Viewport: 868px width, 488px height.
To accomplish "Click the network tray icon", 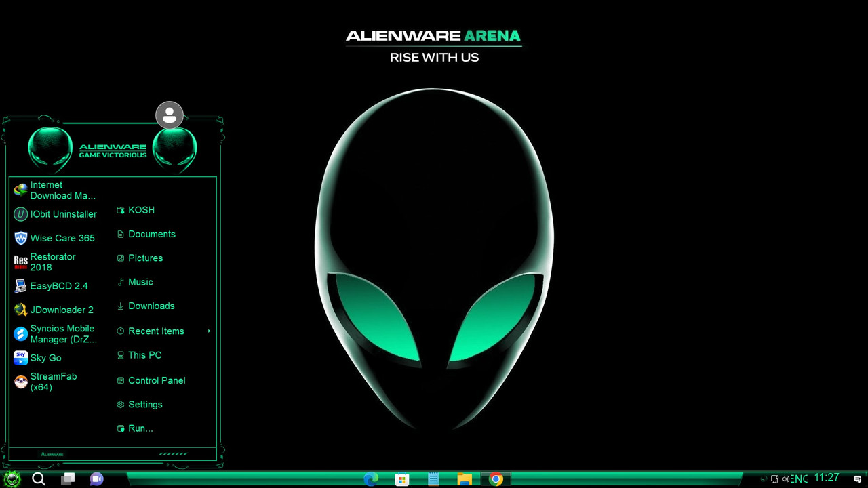I will 774,479.
